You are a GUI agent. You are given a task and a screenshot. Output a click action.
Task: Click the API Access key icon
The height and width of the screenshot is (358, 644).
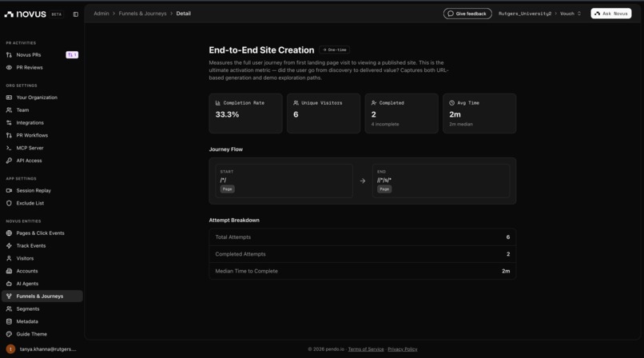[9, 161]
